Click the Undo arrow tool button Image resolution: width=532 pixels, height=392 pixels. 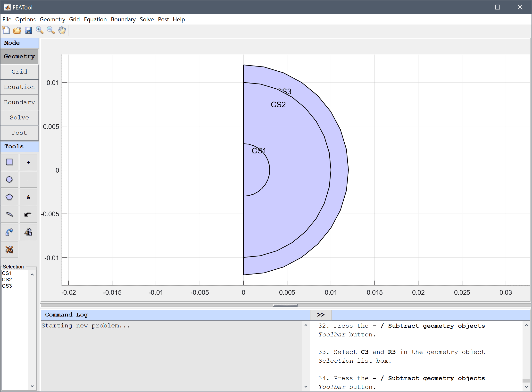(28, 215)
